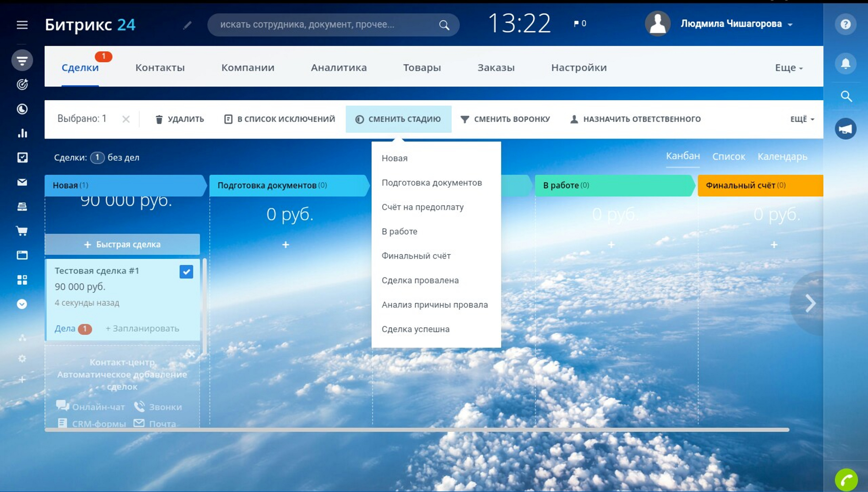The width and height of the screenshot is (868, 492).
Task: Switch to Список view link
Action: point(729,157)
